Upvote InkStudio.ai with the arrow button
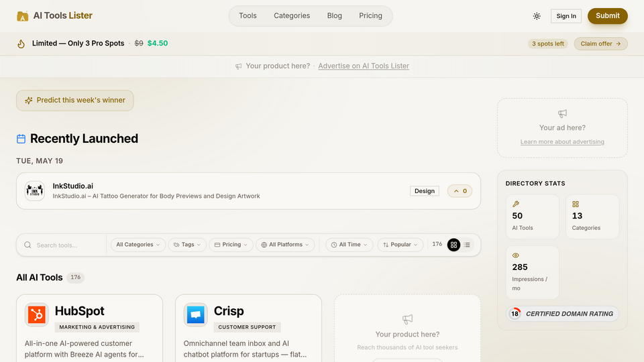The image size is (644, 362). click(x=460, y=191)
